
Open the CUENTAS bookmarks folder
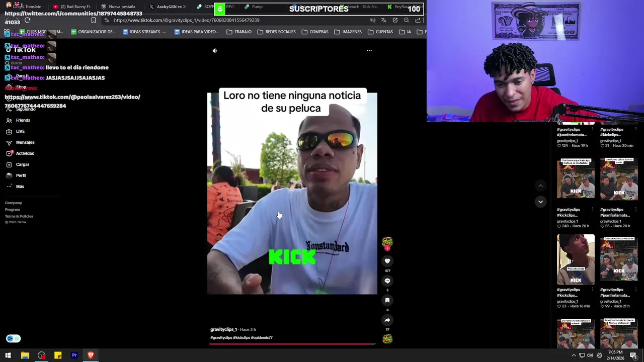[x=380, y=32]
